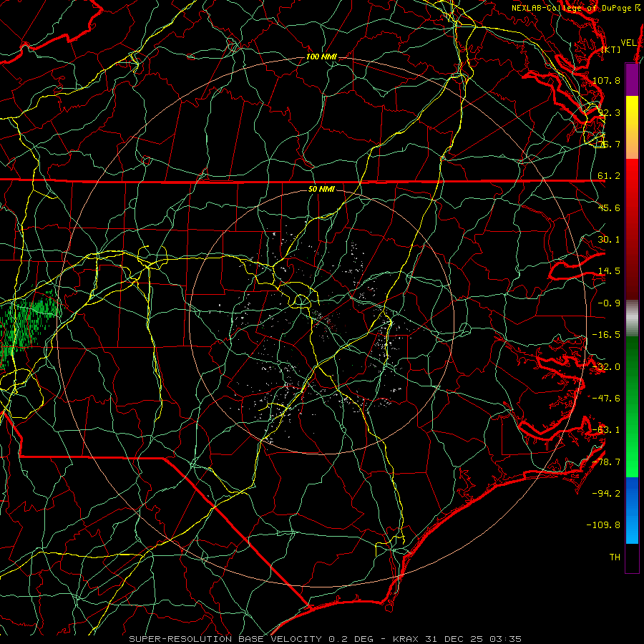Click the -32.0 scale value
This screenshot has width=644, height=644.
coord(606,367)
